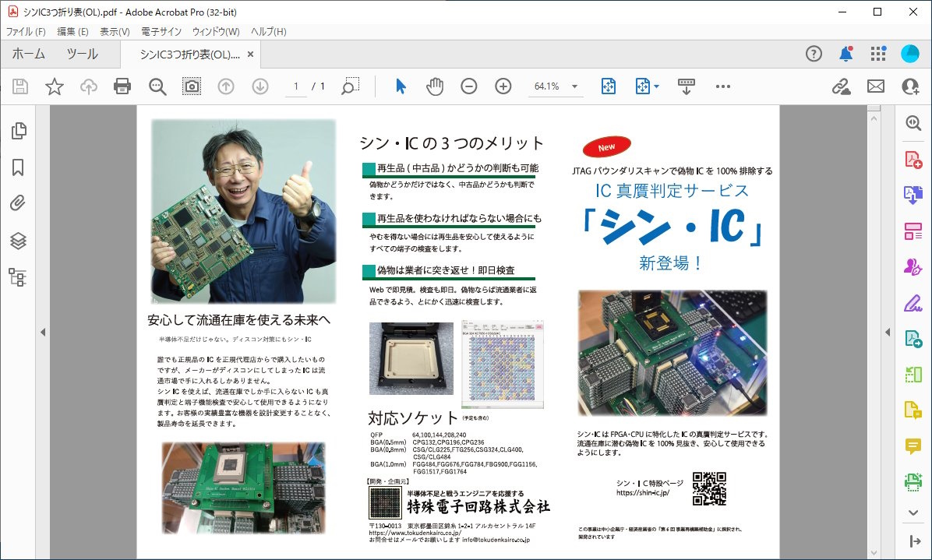Open the bookmarks panel
Viewport: 932px width, 560px height.
click(x=18, y=167)
